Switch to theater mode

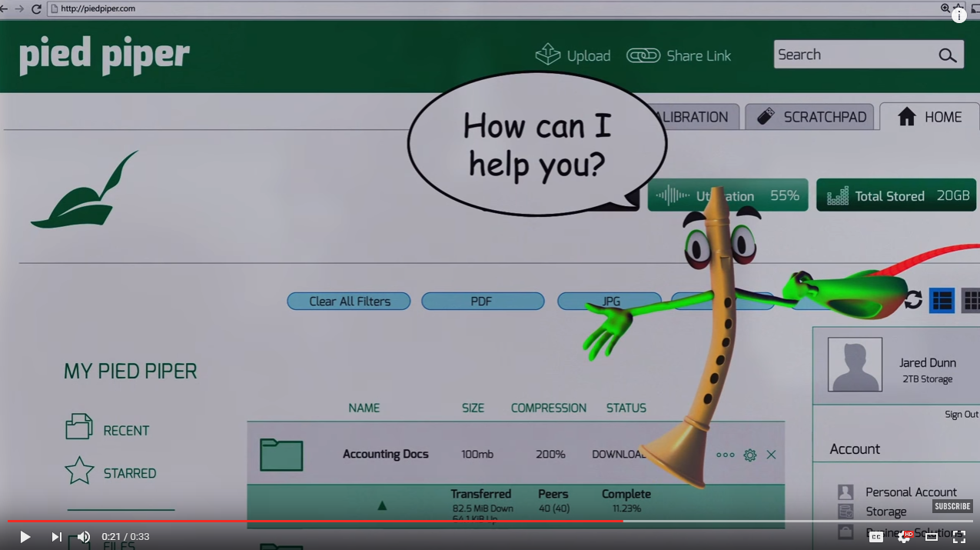tap(932, 537)
